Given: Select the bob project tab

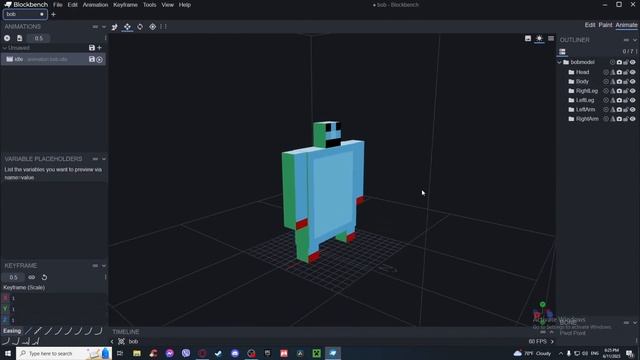Looking at the screenshot, I should pos(25,14).
